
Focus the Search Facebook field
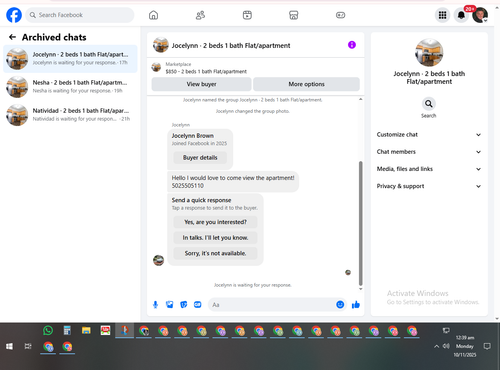pyautogui.click(x=80, y=15)
